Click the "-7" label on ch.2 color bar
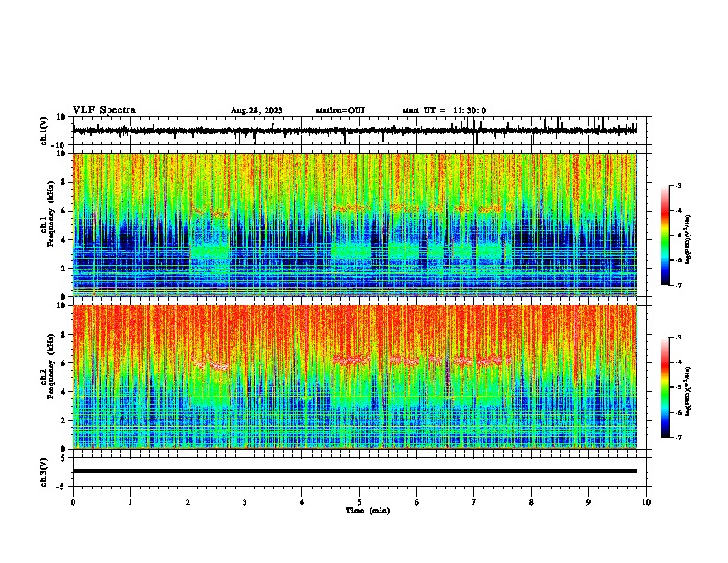Image resolution: width=728 pixels, height=563 pixels. pos(677,437)
